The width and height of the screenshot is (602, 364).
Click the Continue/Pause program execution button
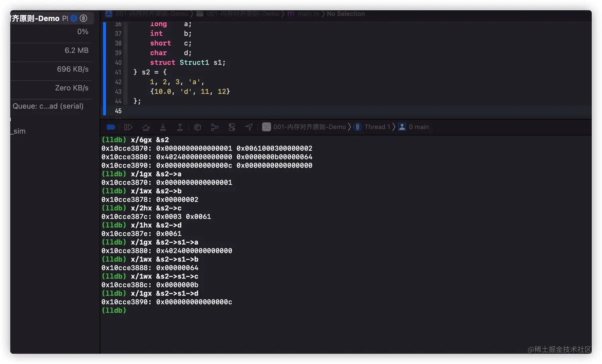click(x=128, y=127)
